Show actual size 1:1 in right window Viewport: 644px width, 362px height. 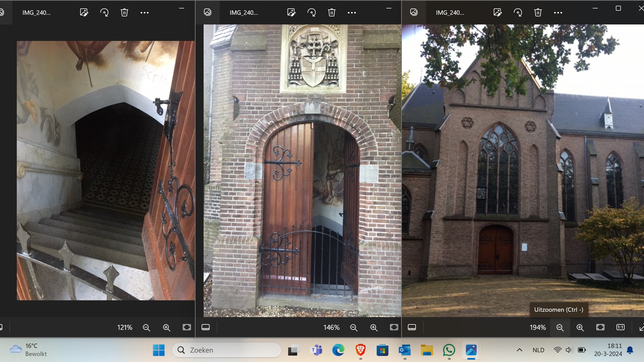[x=621, y=327]
